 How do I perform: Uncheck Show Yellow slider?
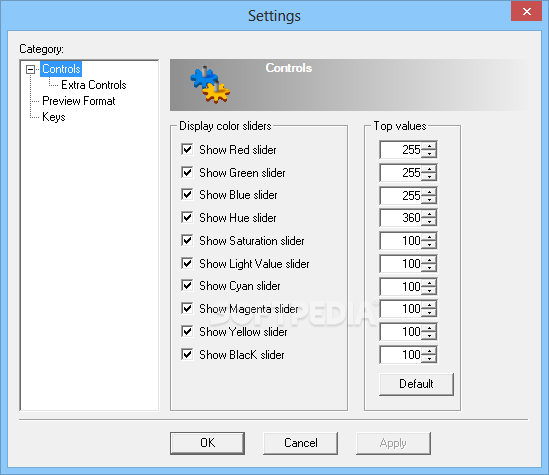pos(187,331)
